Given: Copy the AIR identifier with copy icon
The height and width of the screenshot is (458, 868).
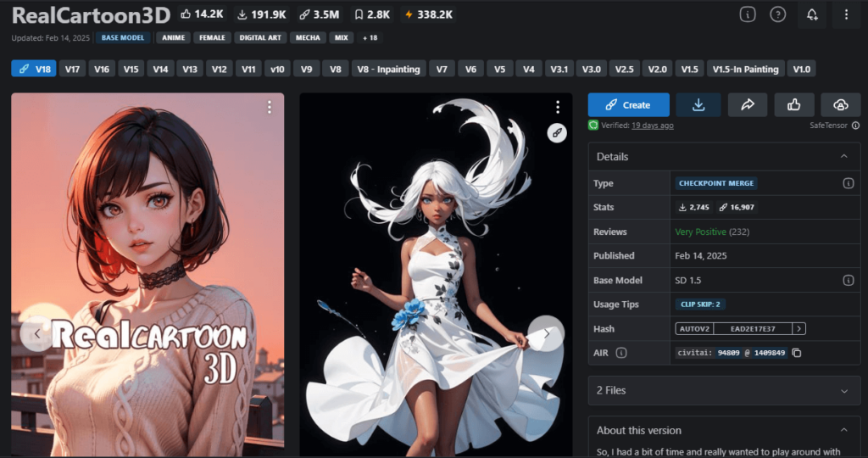Looking at the screenshot, I should click(x=797, y=353).
